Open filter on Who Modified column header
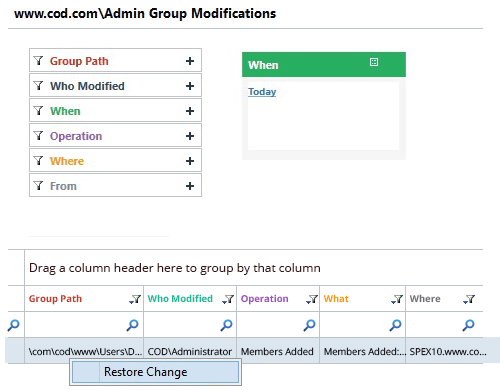 pyautogui.click(x=228, y=299)
